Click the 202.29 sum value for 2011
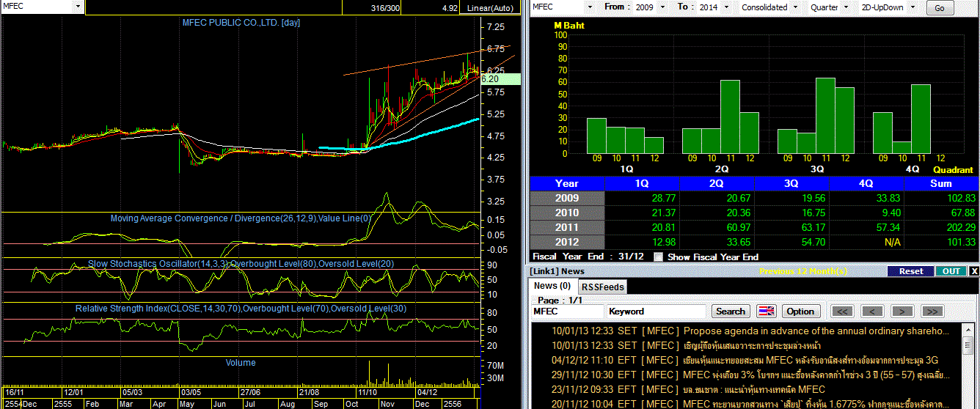The height and width of the screenshot is (409, 980). point(962,227)
